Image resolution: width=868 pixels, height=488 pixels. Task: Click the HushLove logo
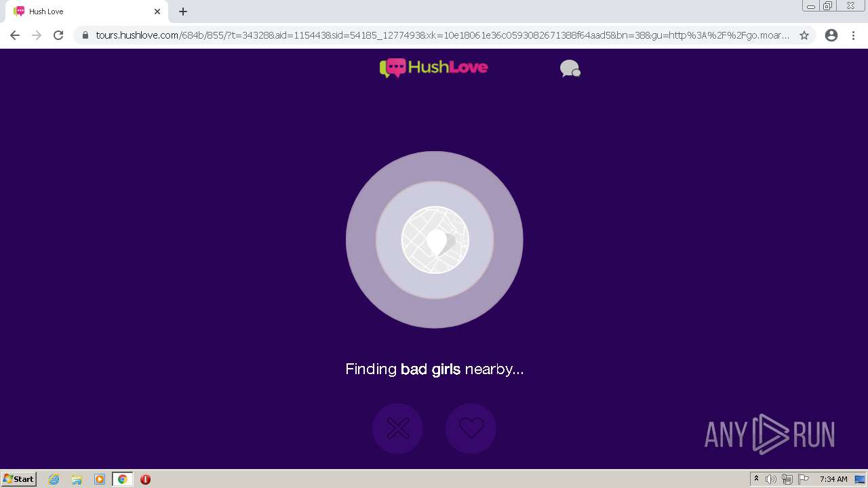pyautogui.click(x=434, y=68)
